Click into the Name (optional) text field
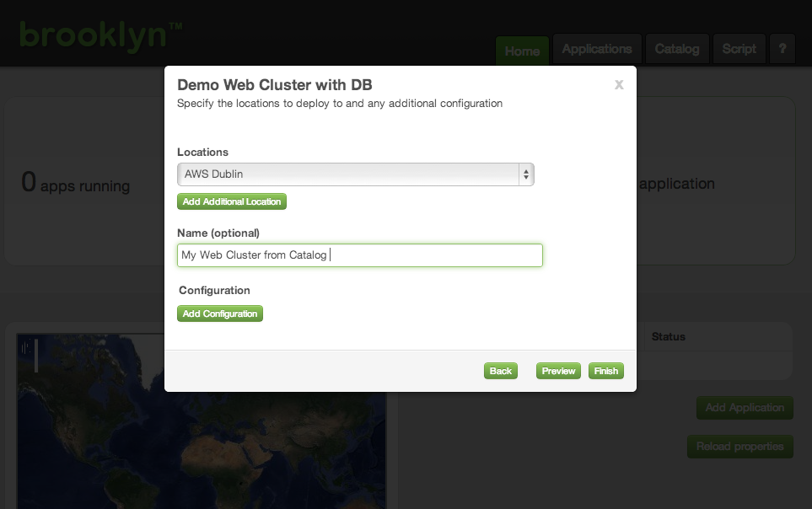Viewport: 812px width, 509px height. click(359, 255)
